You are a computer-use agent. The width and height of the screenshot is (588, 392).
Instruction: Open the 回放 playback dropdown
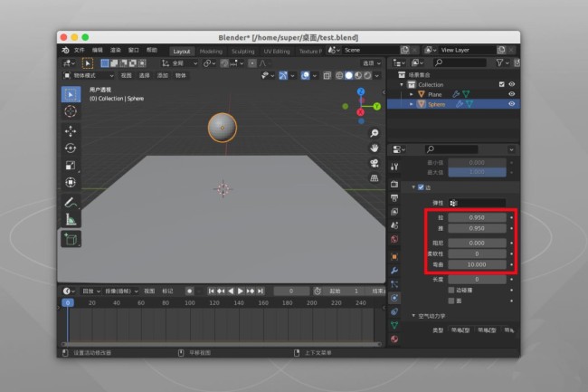point(91,292)
